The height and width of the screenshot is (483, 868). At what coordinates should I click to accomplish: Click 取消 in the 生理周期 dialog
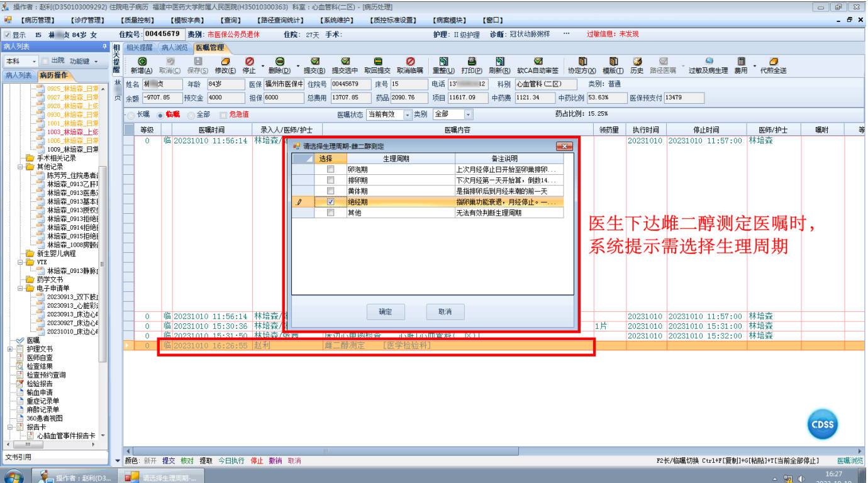445,312
